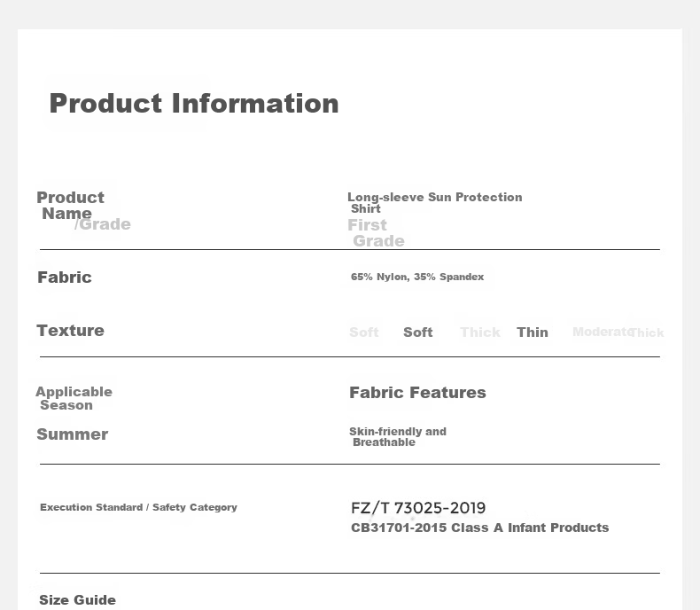This screenshot has height=610, width=700.
Task: Select 'Skin-friendly and Breathable' text
Action: click(397, 437)
